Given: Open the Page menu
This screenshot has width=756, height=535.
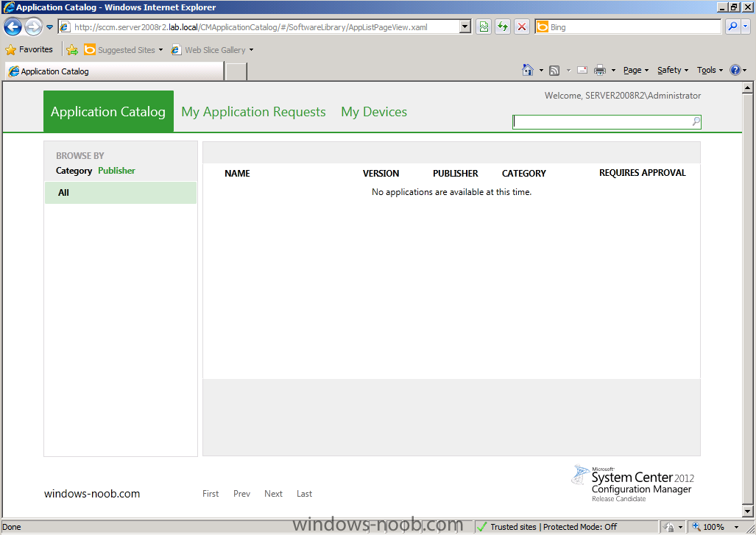Looking at the screenshot, I should click(635, 71).
